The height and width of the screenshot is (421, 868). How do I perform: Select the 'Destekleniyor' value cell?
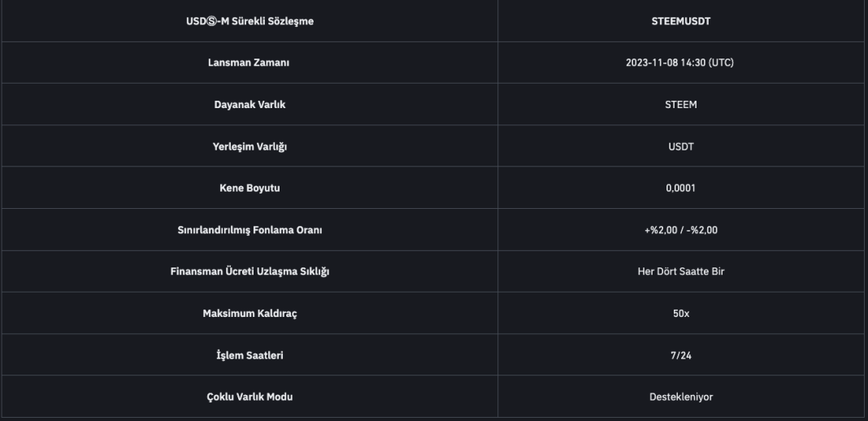pyautogui.click(x=683, y=397)
